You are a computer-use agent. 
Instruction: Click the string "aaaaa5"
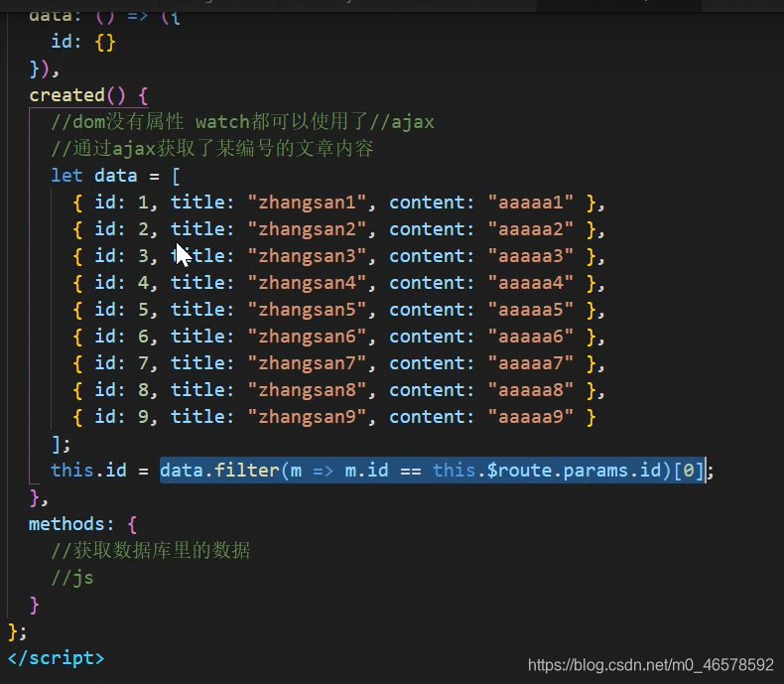coord(531,310)
